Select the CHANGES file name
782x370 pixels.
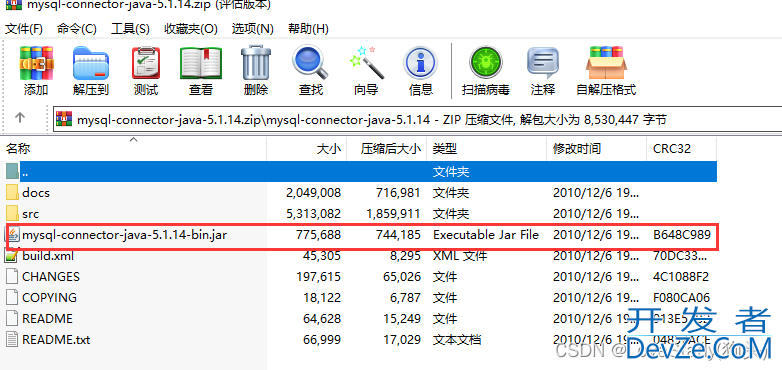click(51, 277)
